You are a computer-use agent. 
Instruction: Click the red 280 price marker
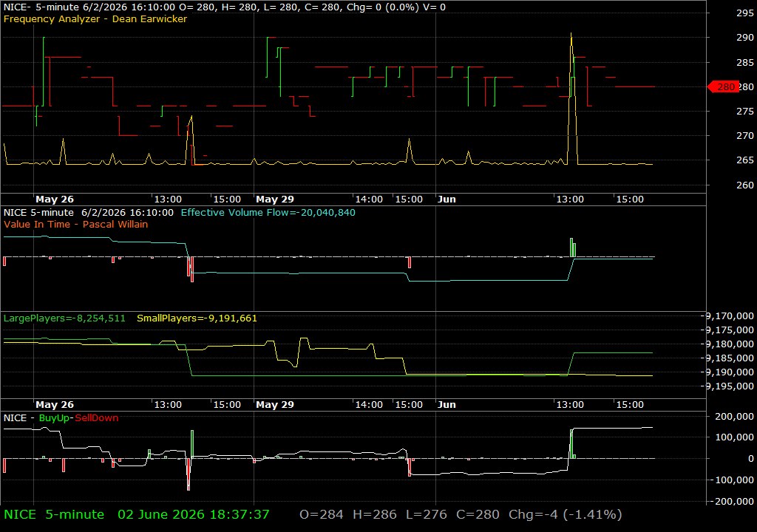point(723,87)
